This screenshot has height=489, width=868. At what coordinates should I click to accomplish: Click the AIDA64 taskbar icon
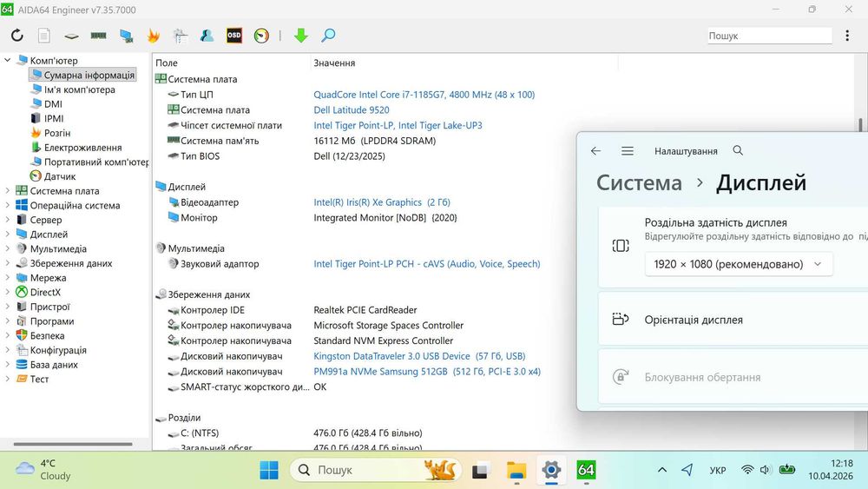[x=586, y=470]
